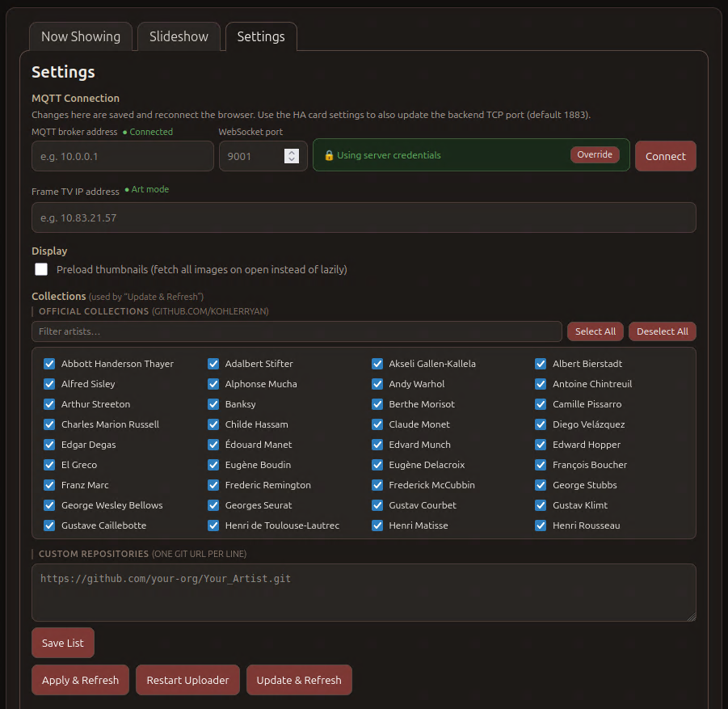The height and width of the screenshot is (709, 728).
Task: Toggle Alphonse Mucha checkbox
Action: pyautogui.click(x=213, y=384)
